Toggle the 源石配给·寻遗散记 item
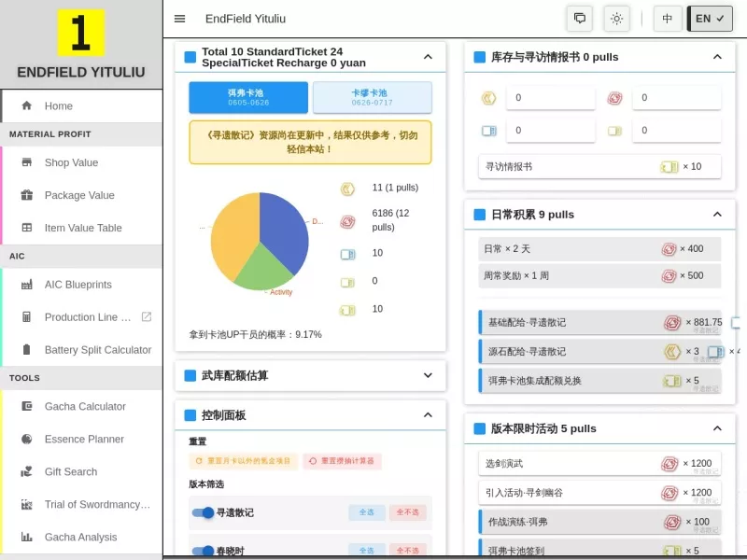747x560 pixels. click(x=599, y=352)
